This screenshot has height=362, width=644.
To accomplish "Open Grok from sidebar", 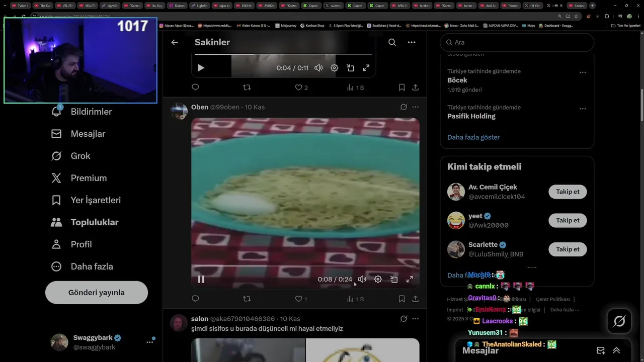I will click(x=70, y=156).
